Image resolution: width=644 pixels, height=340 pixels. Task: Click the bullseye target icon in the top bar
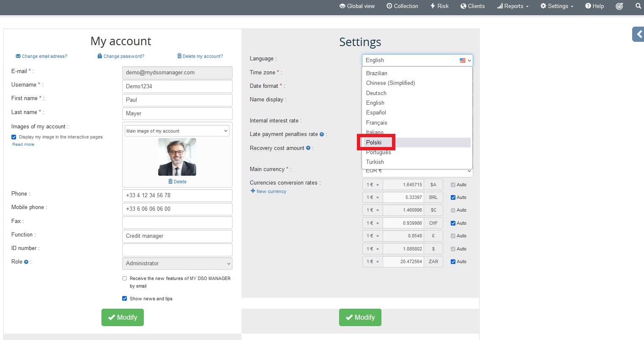[619, 6]
